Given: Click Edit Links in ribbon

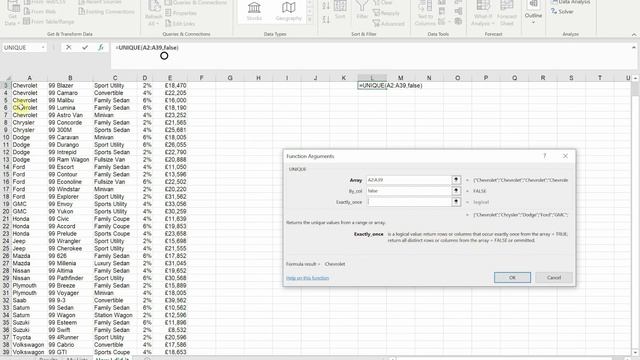Looking at the screenshot, I should pyautogui.click(x=180, y=24).
